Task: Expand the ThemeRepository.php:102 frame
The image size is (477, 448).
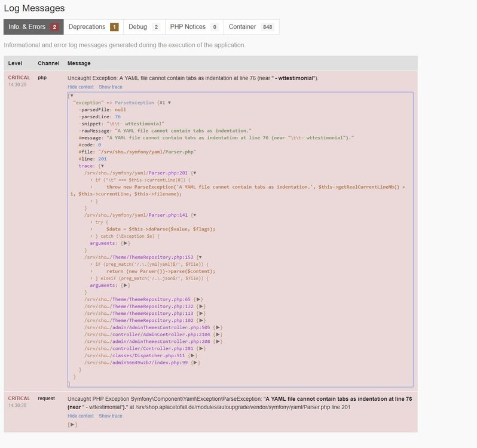Action: (201, 320)
